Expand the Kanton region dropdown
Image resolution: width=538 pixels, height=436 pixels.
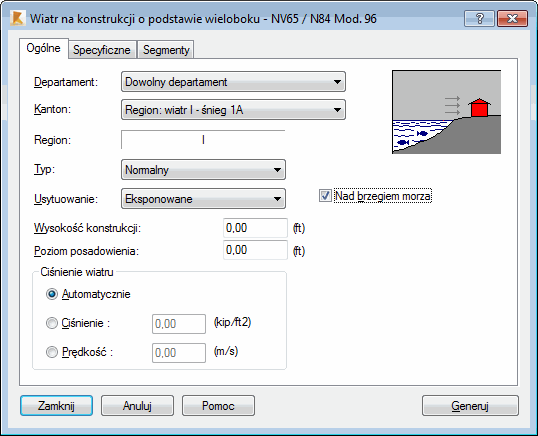pyautogui.click(x=233, y=110)
